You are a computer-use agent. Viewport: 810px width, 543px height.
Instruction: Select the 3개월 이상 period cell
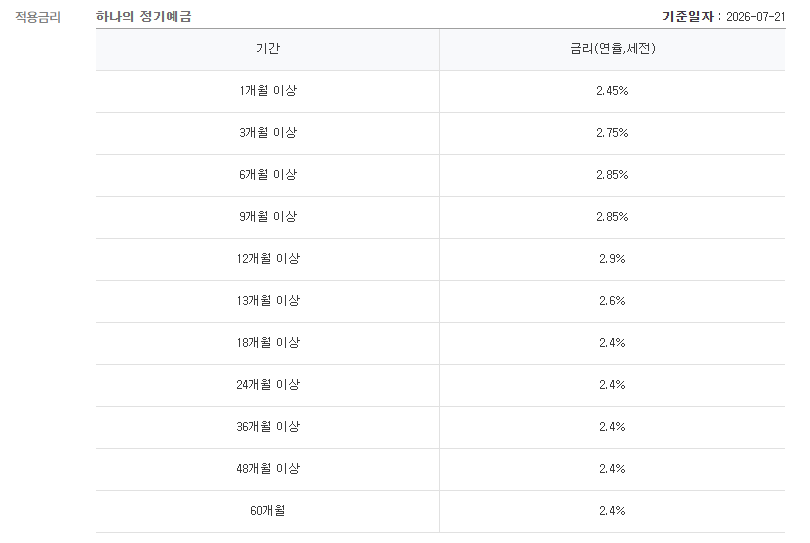tap(268, 133)
